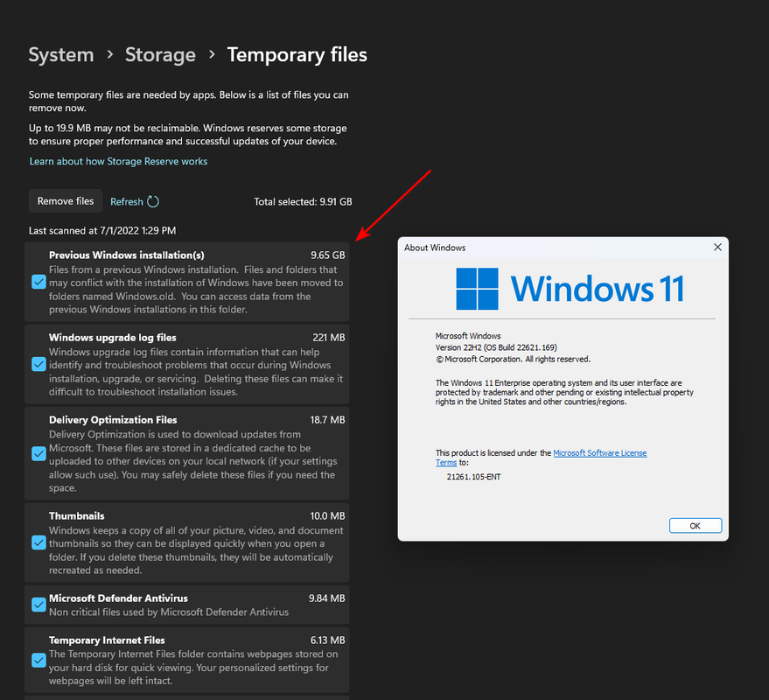The width and height of the screenshot is (769, 700).
Task: Click Version 22H2 (OS Build 22621.169) text
Action: [x=496, y=347]
